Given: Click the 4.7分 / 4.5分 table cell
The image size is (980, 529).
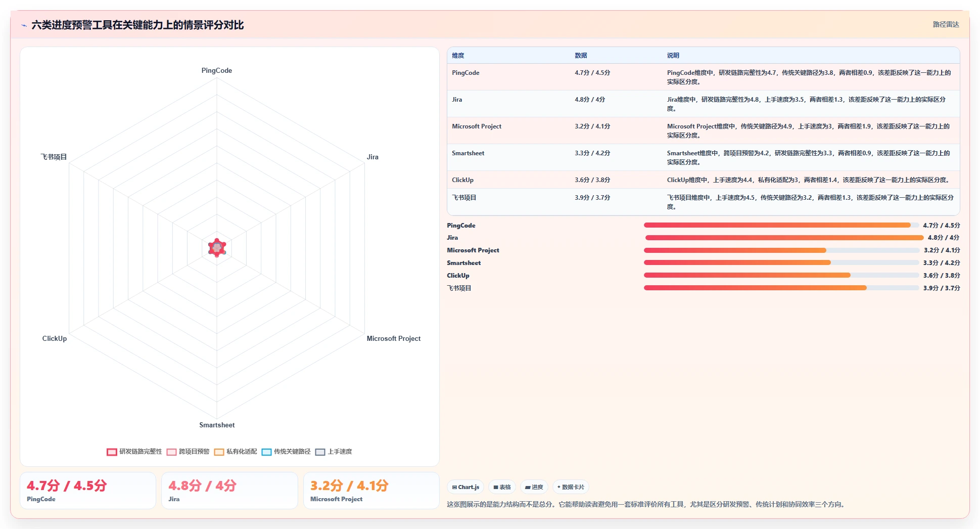Looking at the screenshot, I should [592, 73].
